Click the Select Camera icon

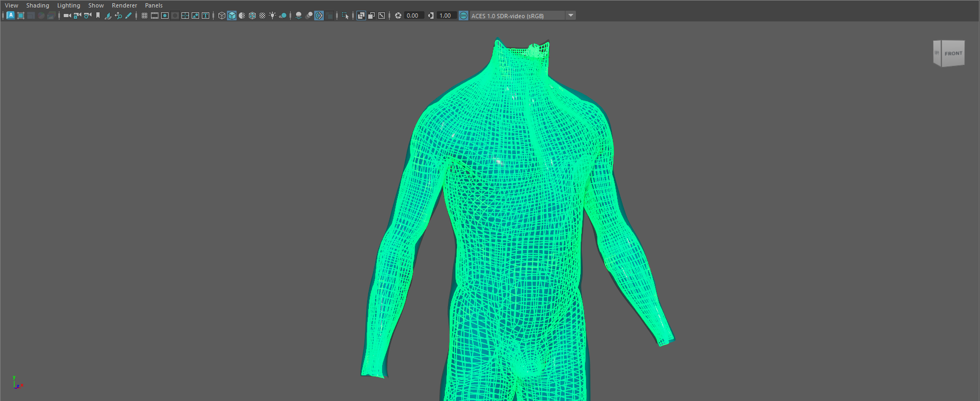pos(67,16)
